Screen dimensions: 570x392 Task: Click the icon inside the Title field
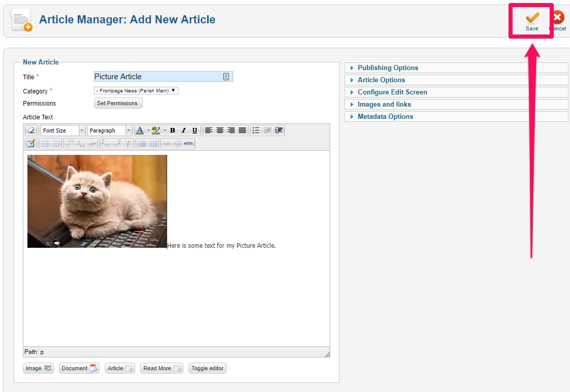tap(226, 76)
